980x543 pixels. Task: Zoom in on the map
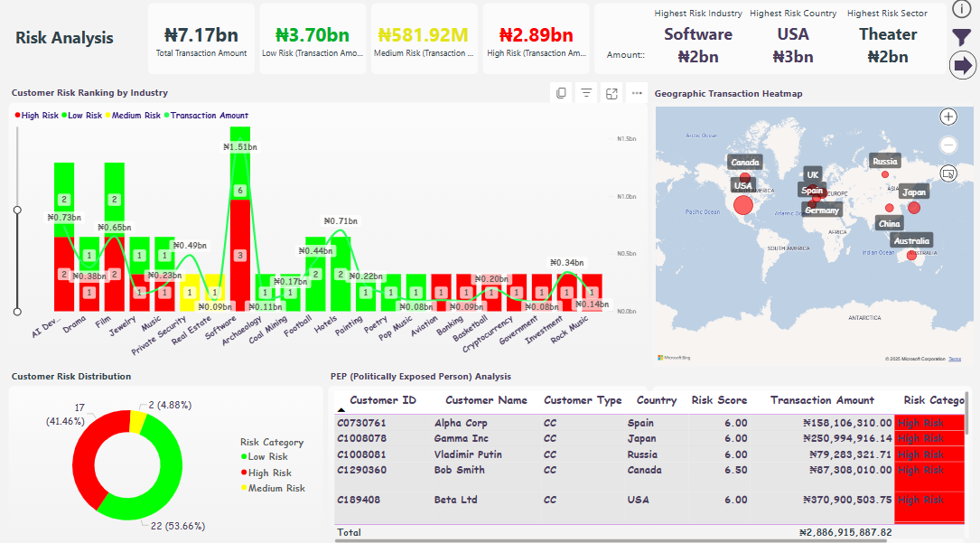[x=948, y=117]
